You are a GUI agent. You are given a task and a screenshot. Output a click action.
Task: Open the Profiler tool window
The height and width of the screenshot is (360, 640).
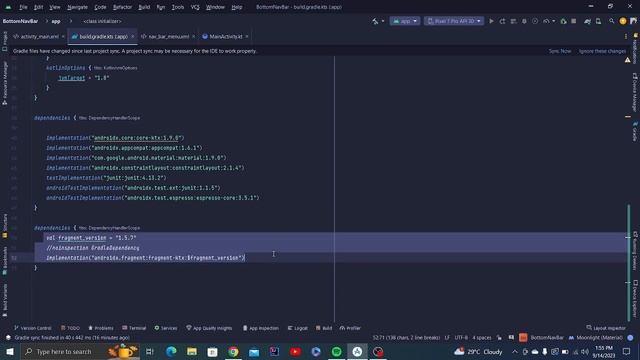(x=350, y=328)
